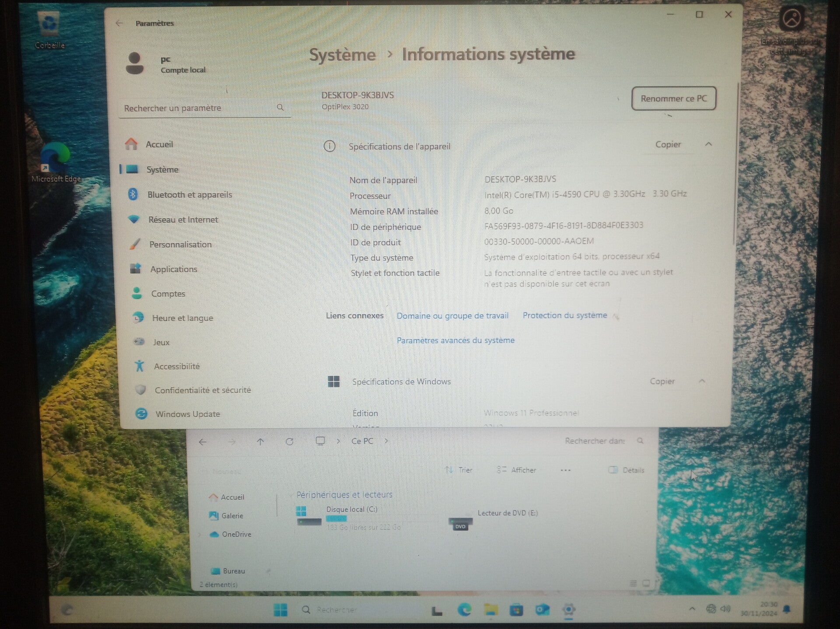
Task: Open the Windows Start menu
Action: [x=280, y=610]
